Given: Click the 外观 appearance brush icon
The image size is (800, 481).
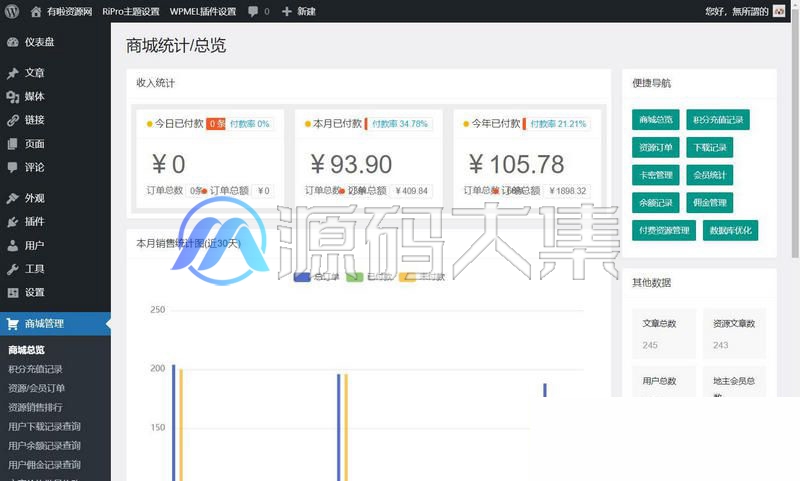Looking at the screenshot, I should click(x=13, y=198).
